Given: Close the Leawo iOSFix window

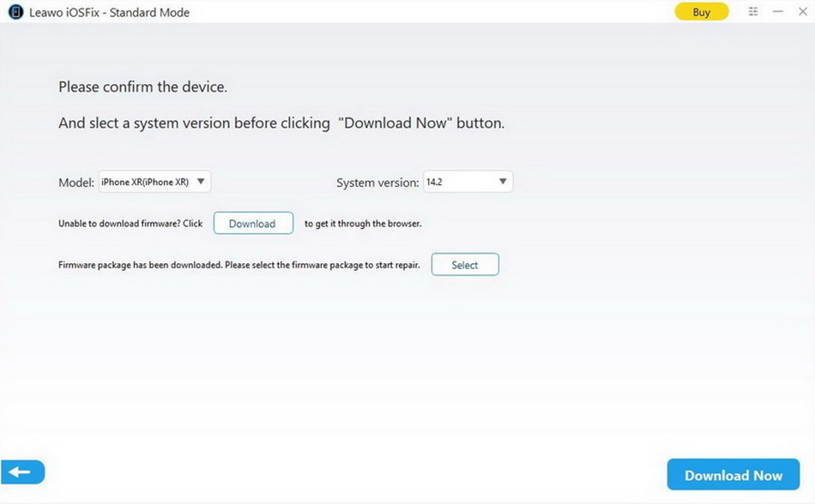Looking at the screenshot, I should point(802,11).
